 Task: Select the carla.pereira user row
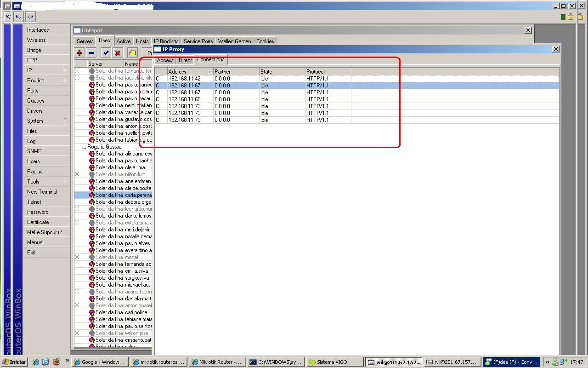pyautogui.click(x=113, y=195)
